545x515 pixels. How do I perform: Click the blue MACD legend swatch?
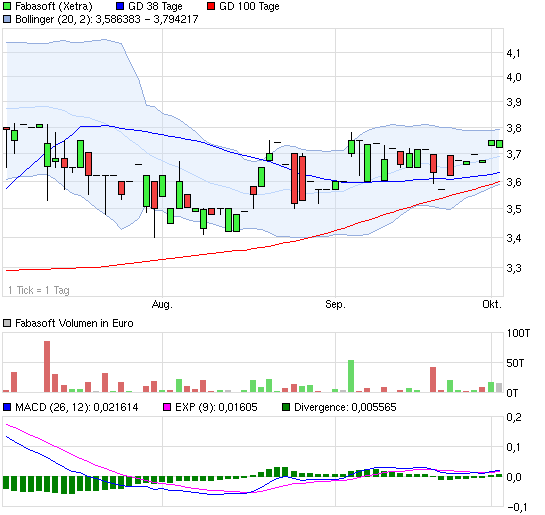pyautogui.click(x=7, y=407)
